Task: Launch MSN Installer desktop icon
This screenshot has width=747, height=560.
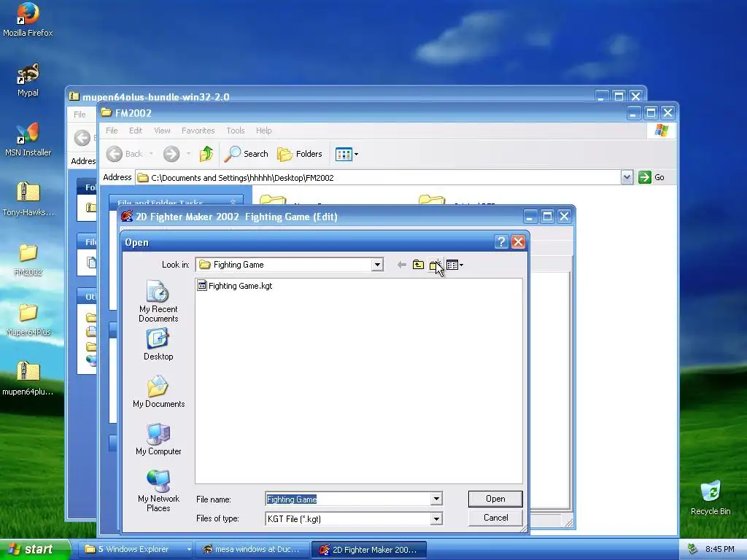Action: (28, 140)
